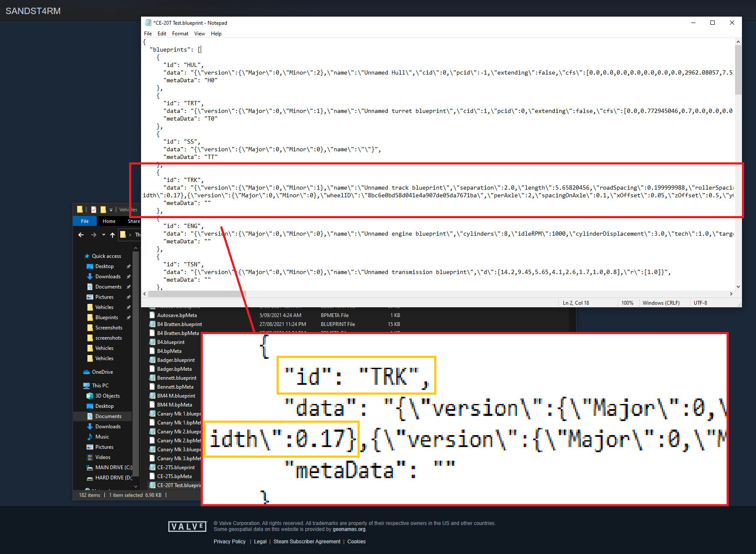Select CE-2TS.bpMeta file
Image resolution: width=756 pixels, height=554 pixels.
click(174, 476)
